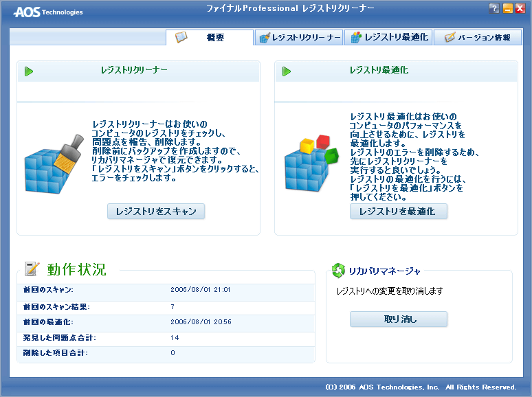Click the deleted items value 0

coord(173,353)
